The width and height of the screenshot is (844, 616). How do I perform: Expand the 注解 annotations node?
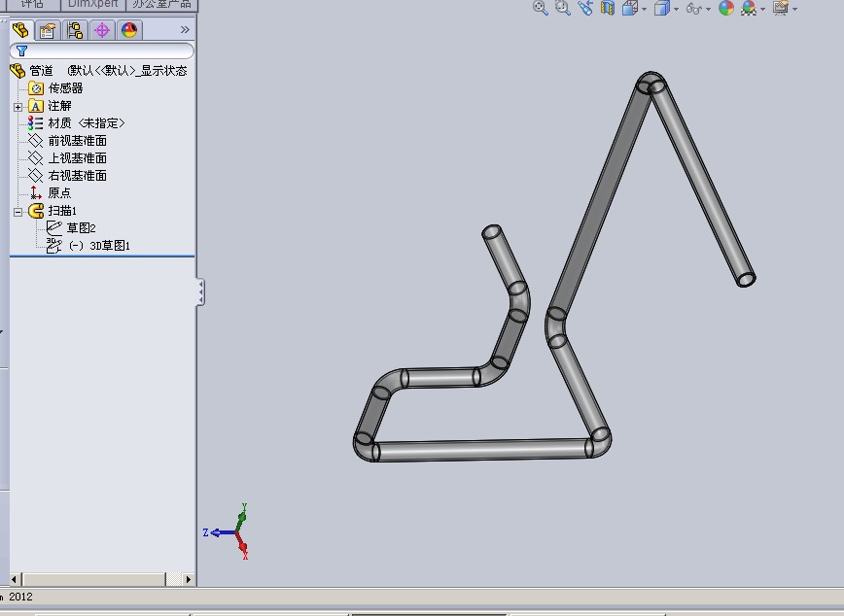click(x=18, y=105)
